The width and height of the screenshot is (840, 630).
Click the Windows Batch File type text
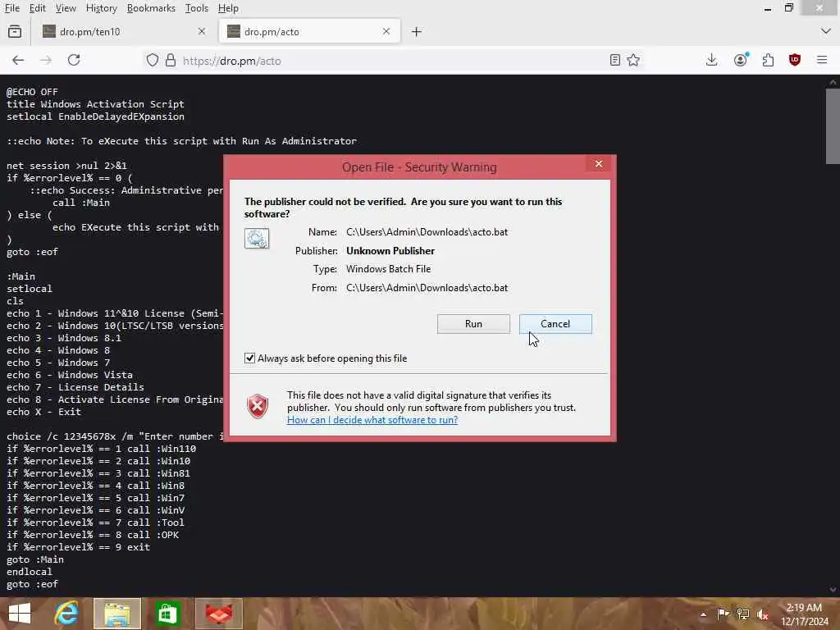pos(388,269)
